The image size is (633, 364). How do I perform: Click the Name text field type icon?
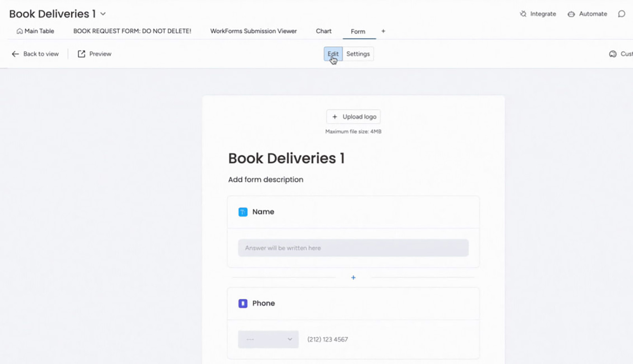tap(243, 212)
